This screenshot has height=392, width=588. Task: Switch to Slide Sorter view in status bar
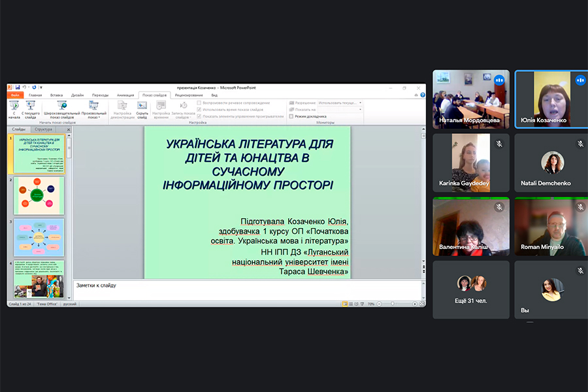pyautogui.click(x=351, y=304)
